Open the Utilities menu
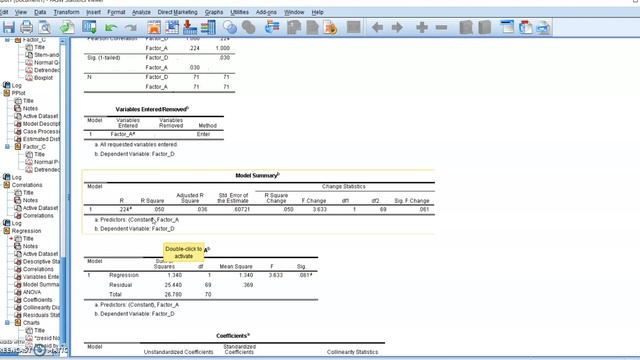 tap(239, 12)
